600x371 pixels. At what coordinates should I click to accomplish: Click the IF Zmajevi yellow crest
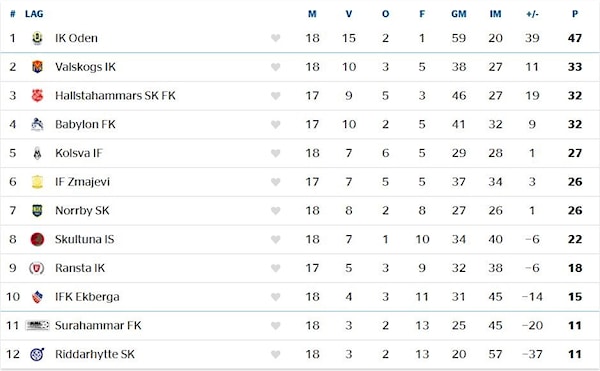[37, 182]
